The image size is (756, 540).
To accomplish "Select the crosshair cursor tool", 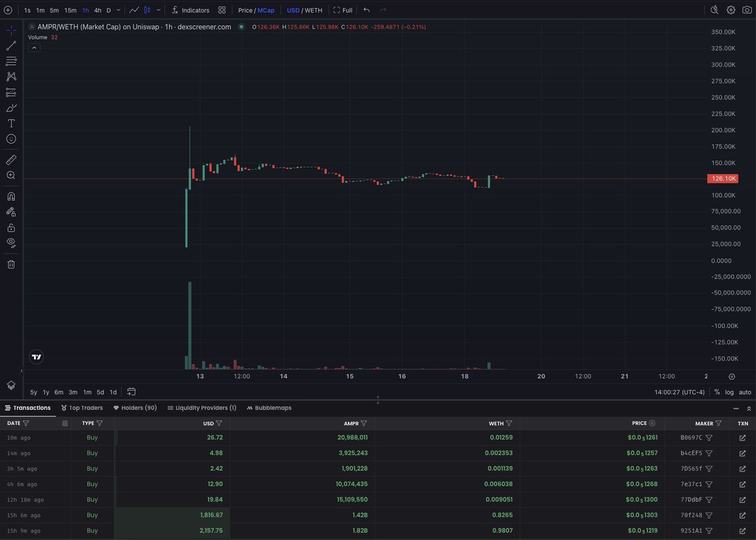I will click(x=11, y=30).
